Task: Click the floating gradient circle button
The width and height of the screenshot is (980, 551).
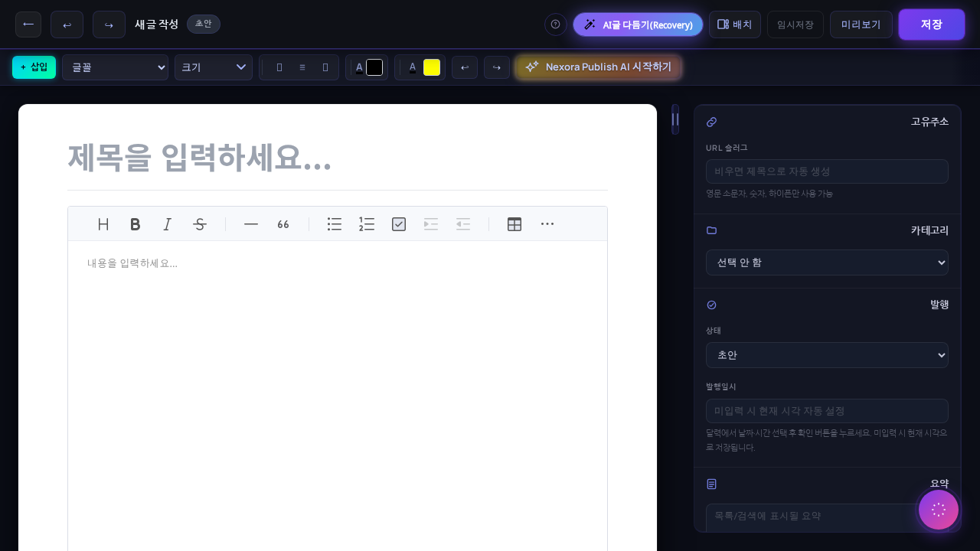Action: pos(939,510)
